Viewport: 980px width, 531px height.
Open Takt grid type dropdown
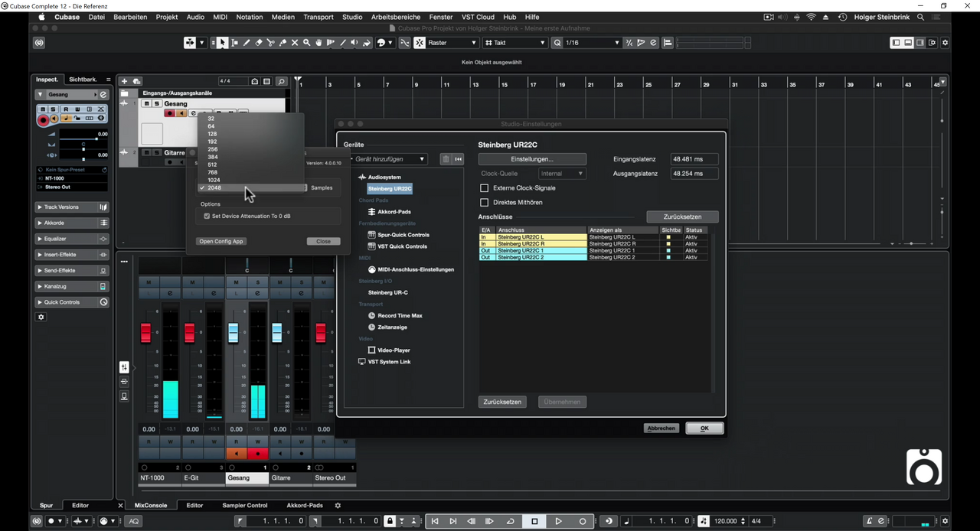pyautogui.click(x=515, y=43)
